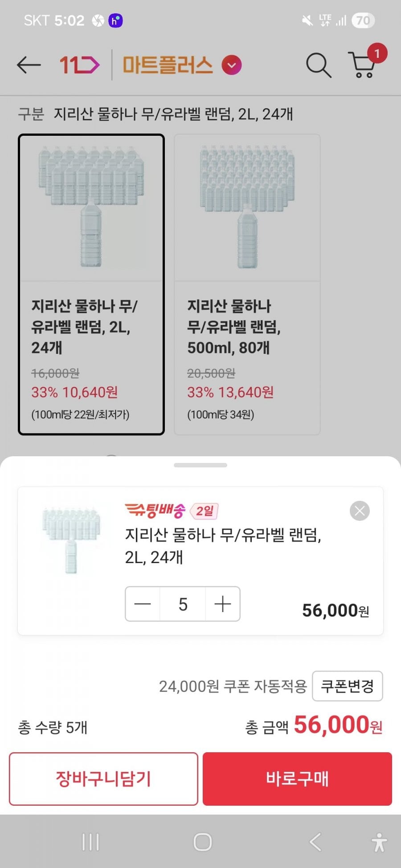
Task: Tap the quantity field showing 5
Action: tap(183, 604)
